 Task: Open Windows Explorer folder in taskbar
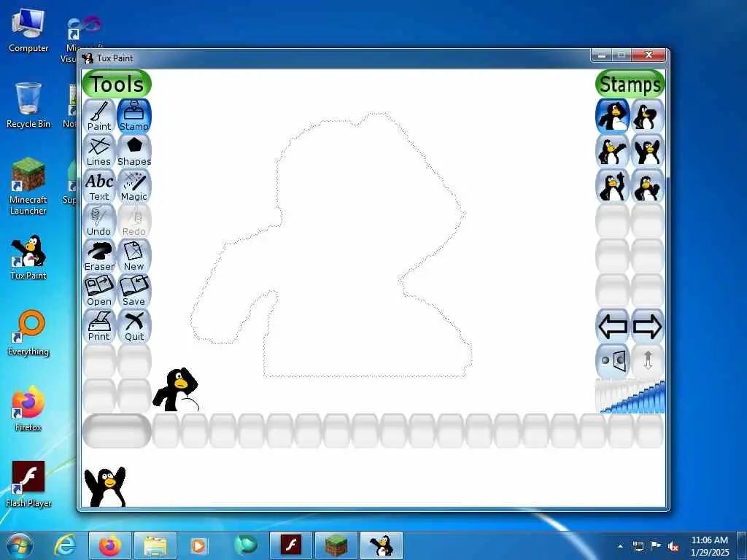155,545
